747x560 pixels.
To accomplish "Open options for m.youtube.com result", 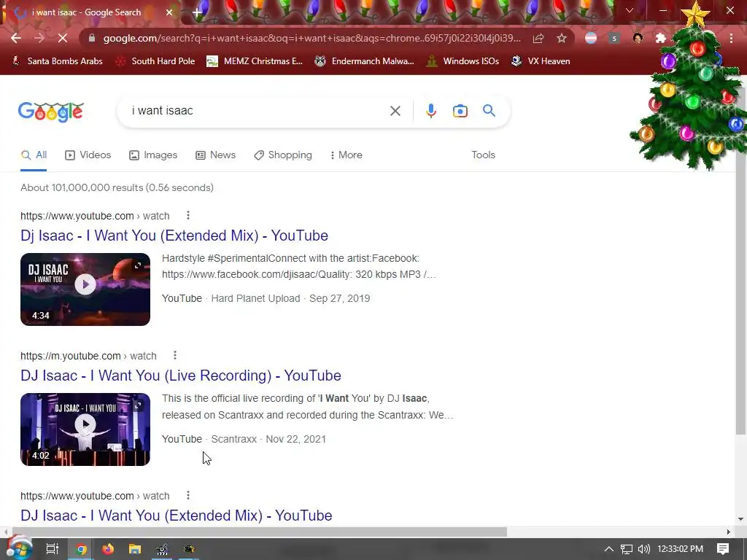I will point(175,356).
